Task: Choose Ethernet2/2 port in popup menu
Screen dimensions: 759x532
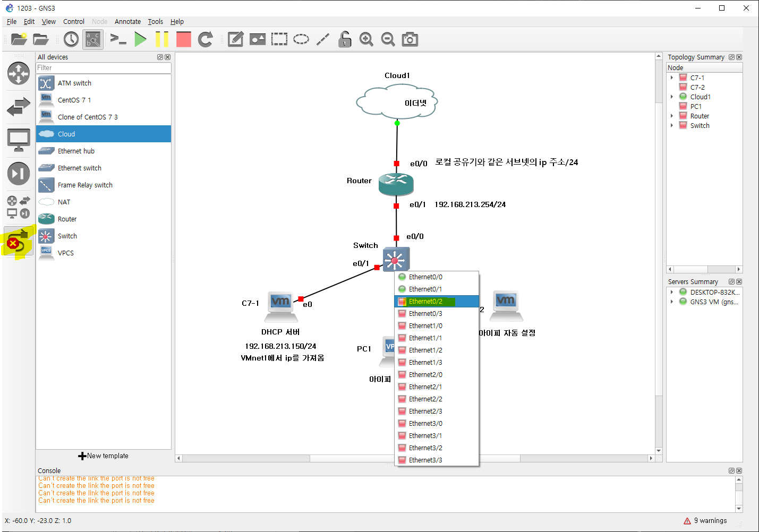Action: pos(437,399)
